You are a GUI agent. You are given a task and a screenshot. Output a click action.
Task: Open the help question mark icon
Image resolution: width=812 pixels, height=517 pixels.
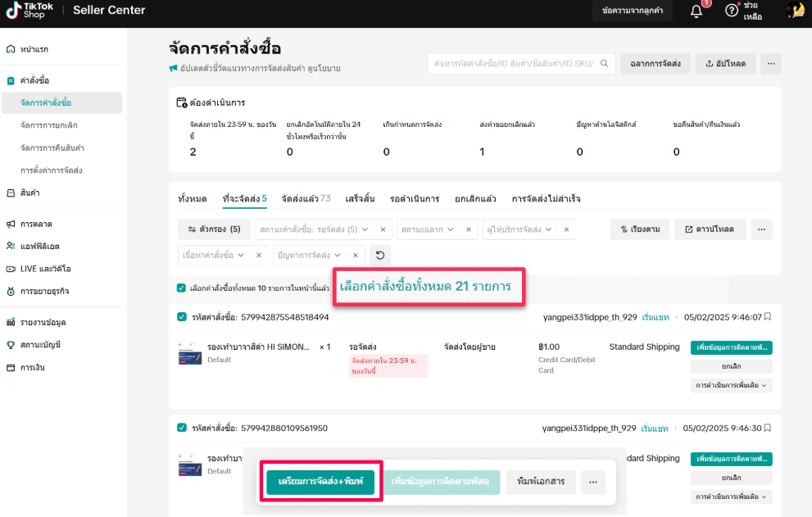point(732,11)
